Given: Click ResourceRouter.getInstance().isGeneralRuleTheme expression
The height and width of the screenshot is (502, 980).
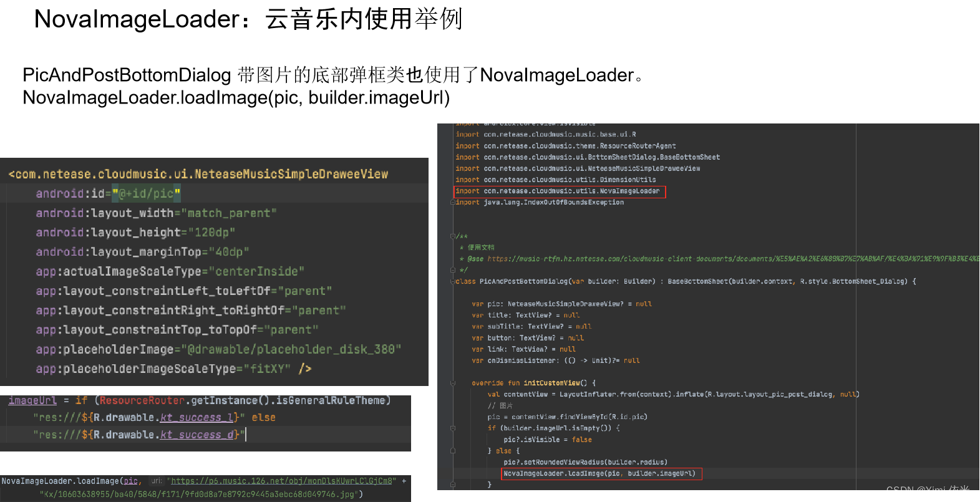Looking at the screenshot, I should point(245,400).
